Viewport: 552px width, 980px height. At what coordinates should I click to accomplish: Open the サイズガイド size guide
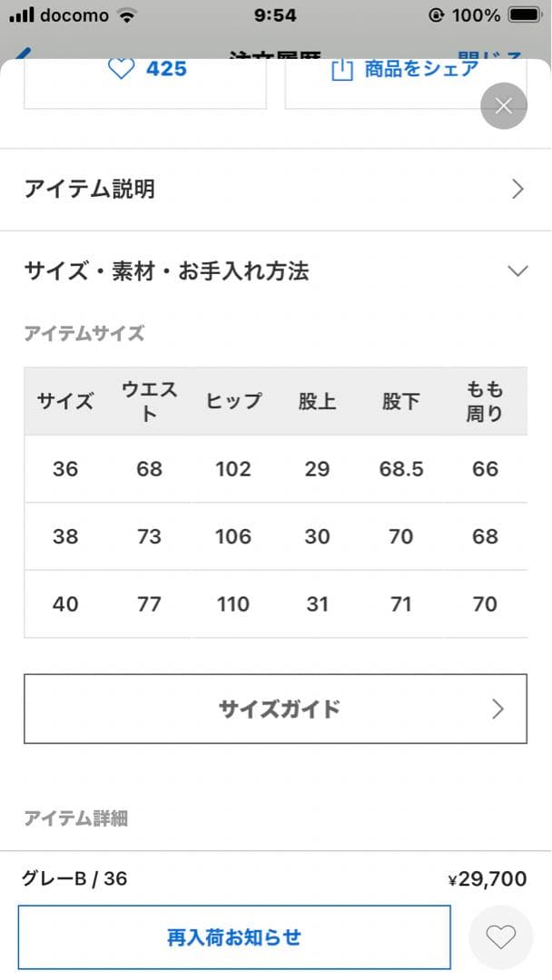point(275,709)
